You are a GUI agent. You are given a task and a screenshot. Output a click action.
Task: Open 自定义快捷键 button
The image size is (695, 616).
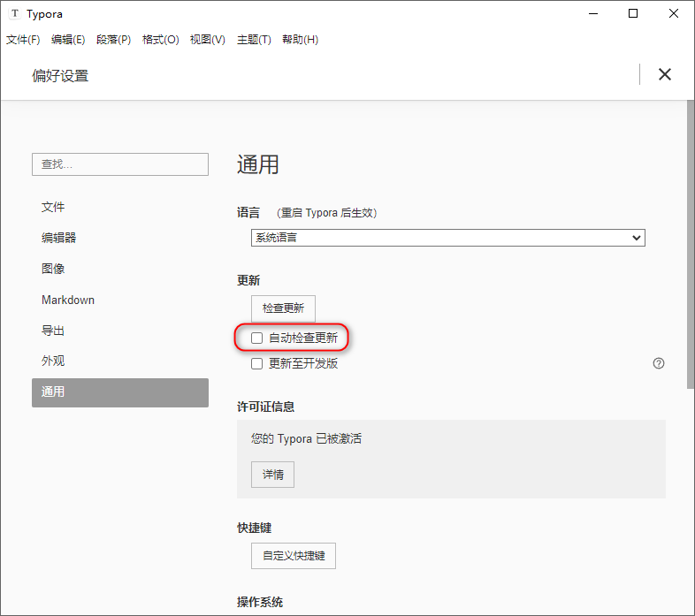[x=294, y=556]
